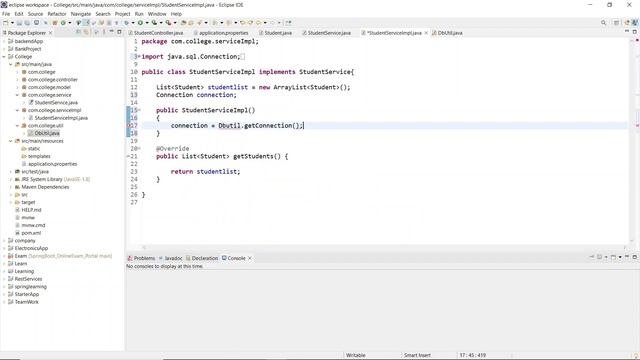The image size is (640, 360).
Task: Click the Pin Editor toolbar icon
Action: (x=288, y=23)
